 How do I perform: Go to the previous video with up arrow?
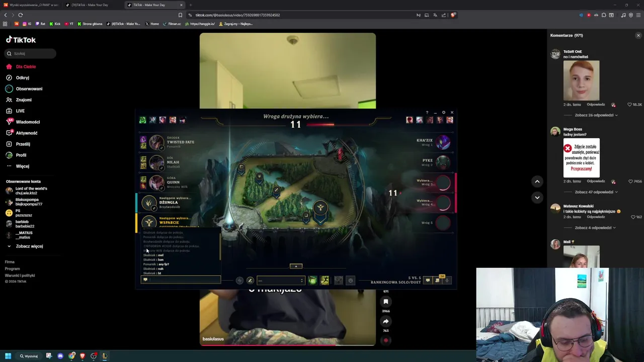tap(537, 182)
